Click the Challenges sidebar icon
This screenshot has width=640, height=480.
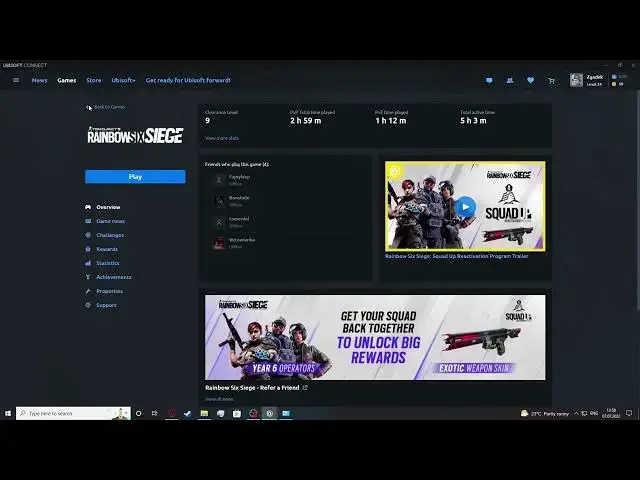click(89, 235)
